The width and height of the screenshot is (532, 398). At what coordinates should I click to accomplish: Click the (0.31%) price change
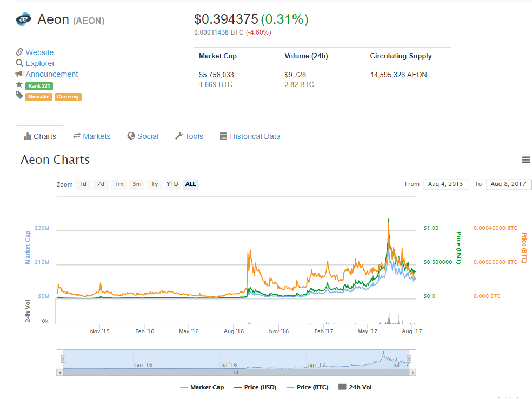(285, 19)
